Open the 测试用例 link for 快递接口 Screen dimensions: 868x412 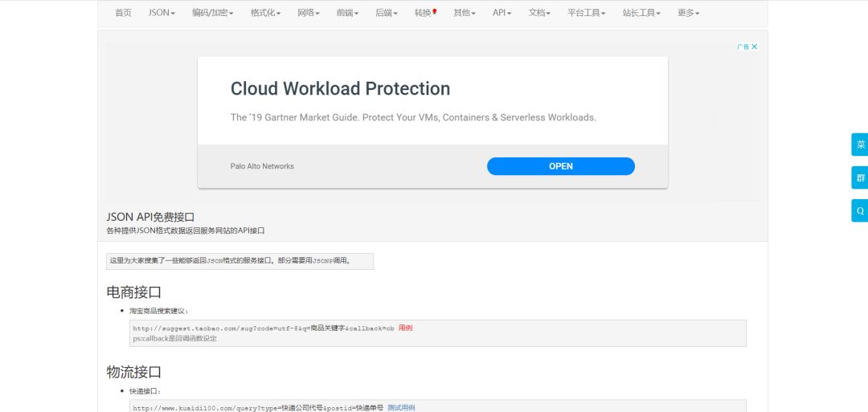pyautogui.click(x=401, y=408)
